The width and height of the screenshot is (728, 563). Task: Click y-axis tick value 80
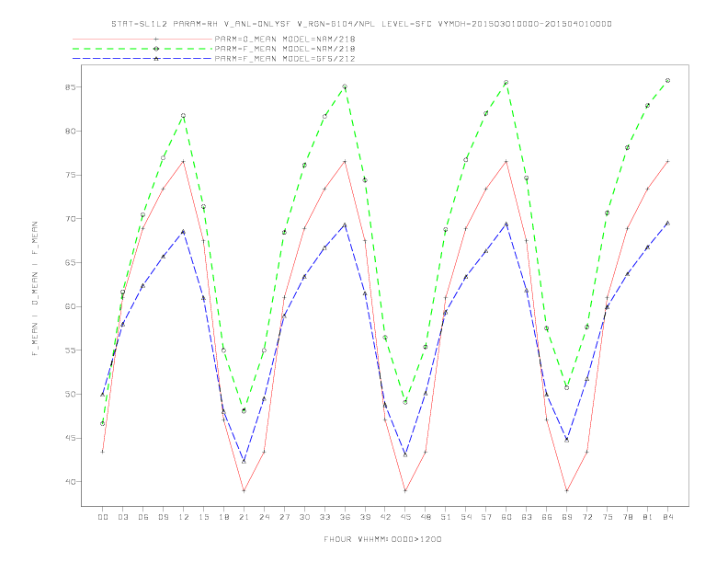coord(71,131)
